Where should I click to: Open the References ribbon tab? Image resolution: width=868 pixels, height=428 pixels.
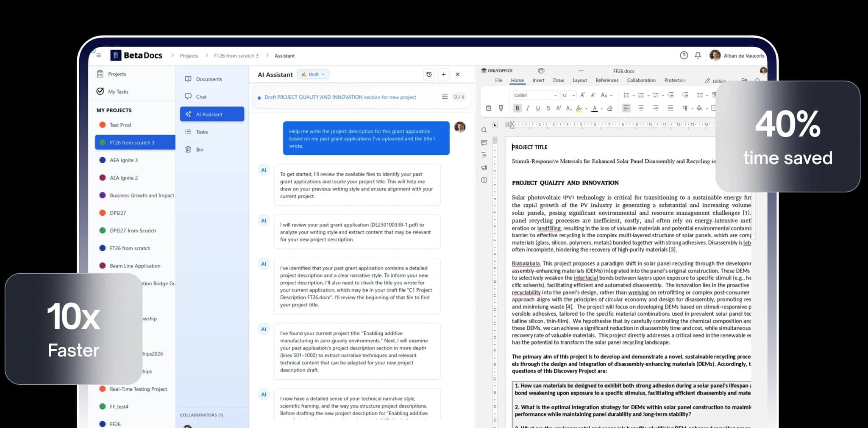tap(606, 81)
